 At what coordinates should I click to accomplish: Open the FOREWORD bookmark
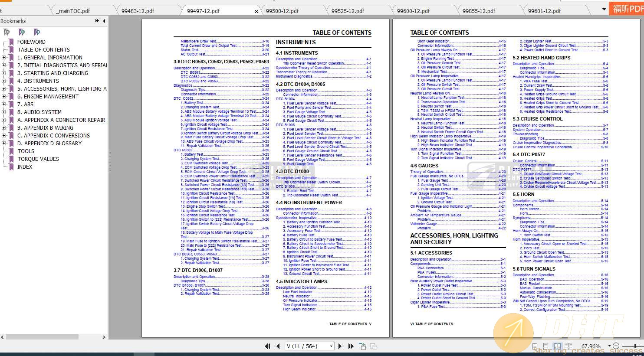31,42
